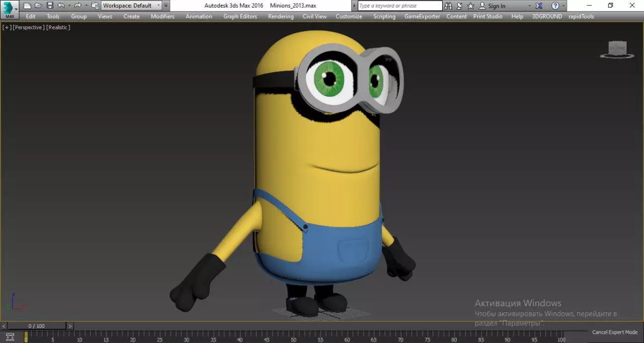Viewport: 644px width, 343px height.
Task: Open the Help menu in the menu bar
Action: point(517,16)
